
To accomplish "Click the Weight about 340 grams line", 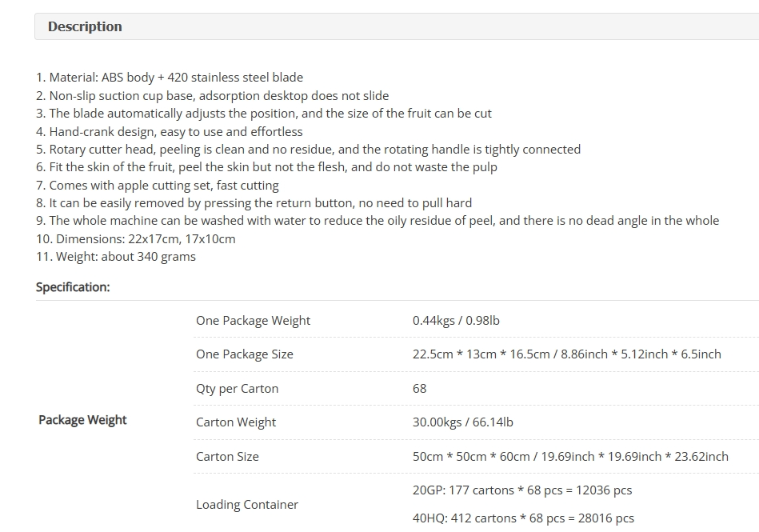I will [x=116, y=257].
